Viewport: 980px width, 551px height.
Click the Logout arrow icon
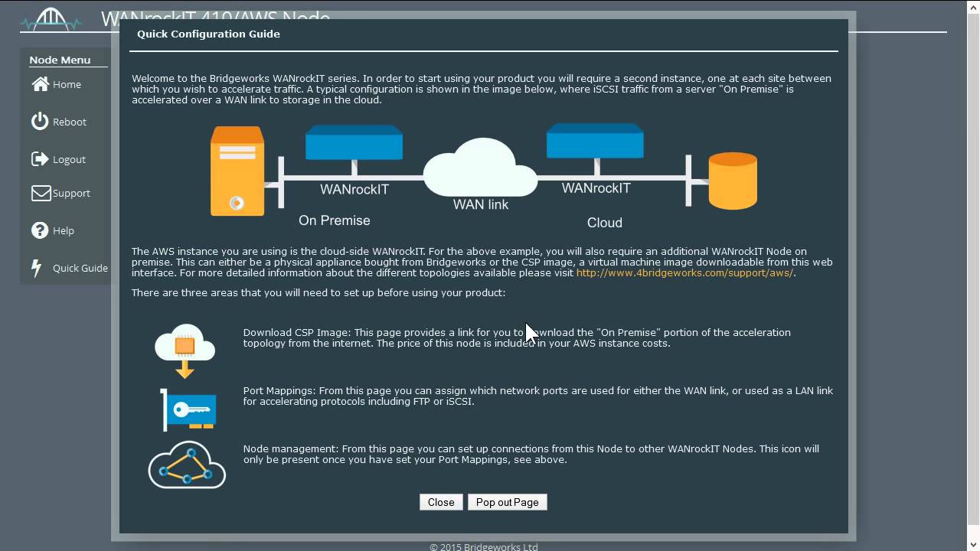click(40, 158)
